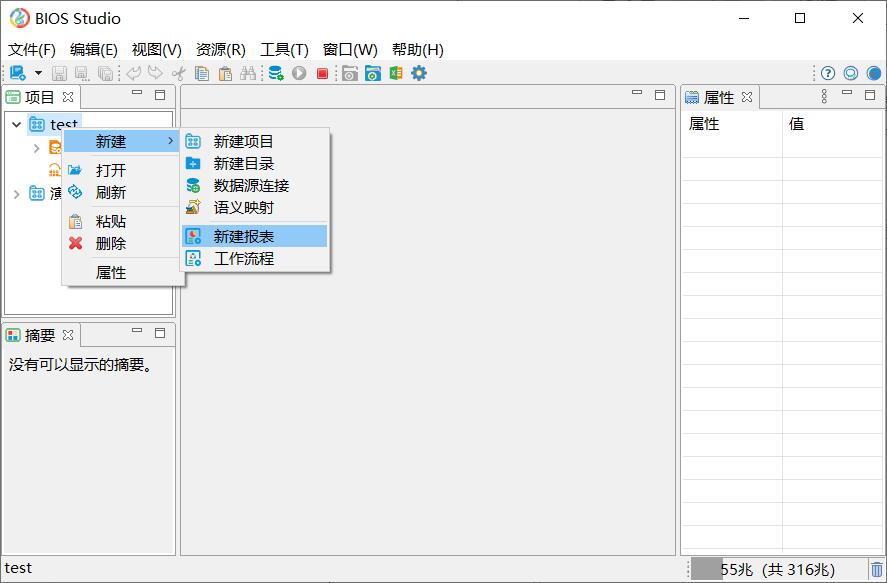Image resolution: width=887 pixels, height=583 pixels.
Task: Select 删除 in the context menu
Action: pos(122,243)
